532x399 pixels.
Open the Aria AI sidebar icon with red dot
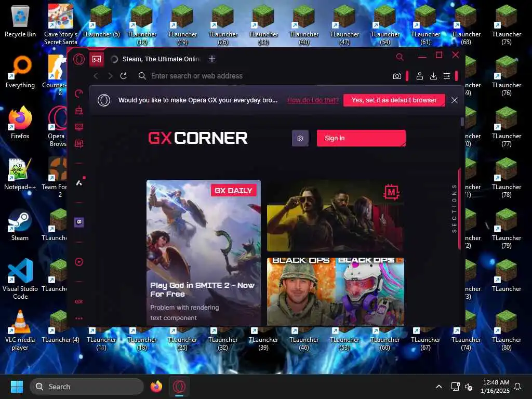point(79,182)
